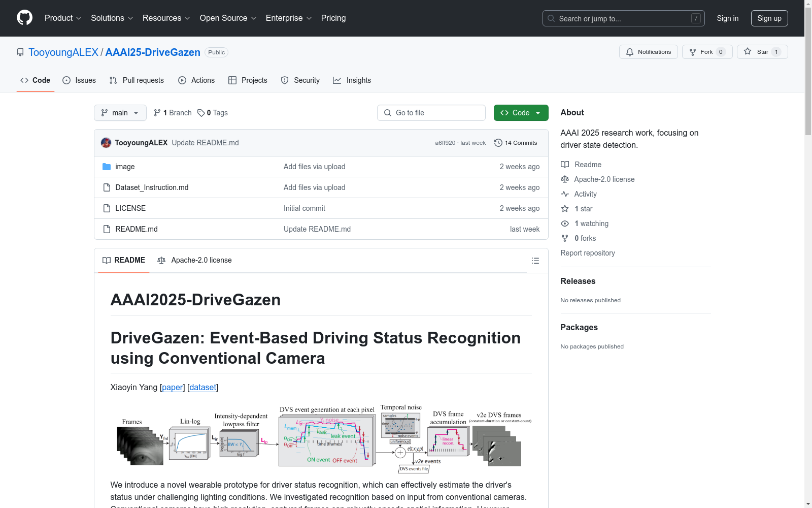Focus the Go to file field
This screenshot has height=508, width=812.
tap(431, 113)
